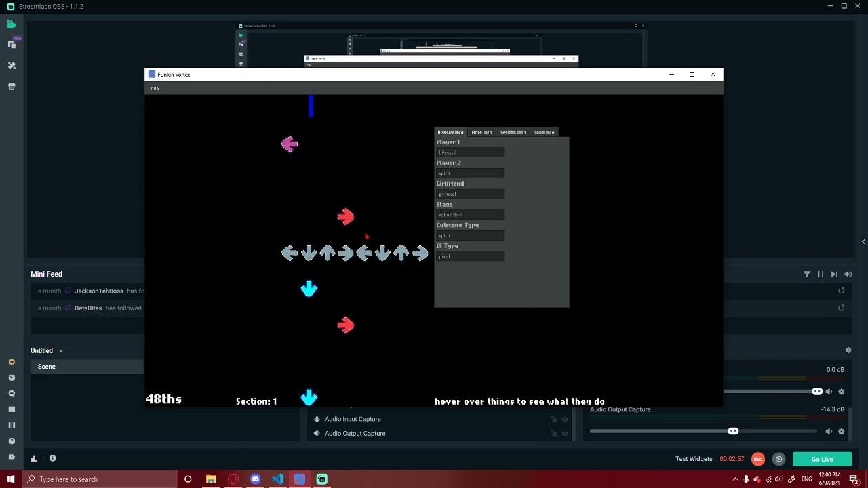Open File Explorer from the taskbar

coord(211,479)
